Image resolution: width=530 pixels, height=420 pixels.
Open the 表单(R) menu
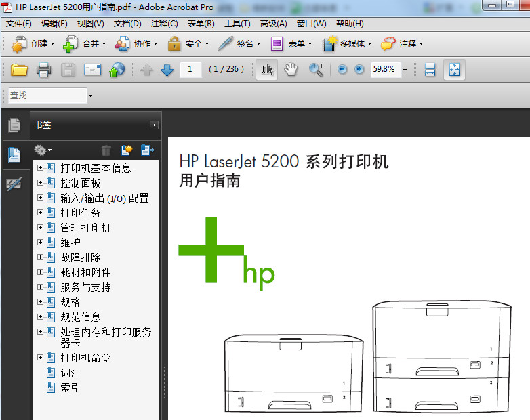201,24
